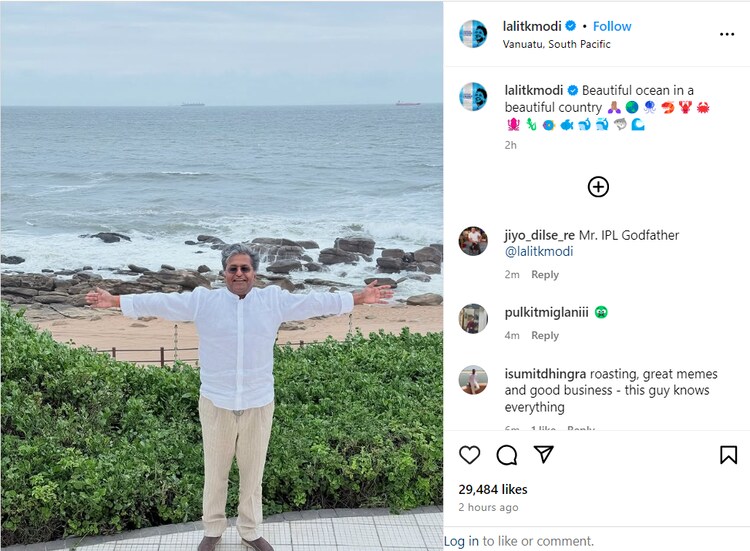
Task: Reply to pulkitmiglaniii's comment
Action: click(x=545, y=336)
